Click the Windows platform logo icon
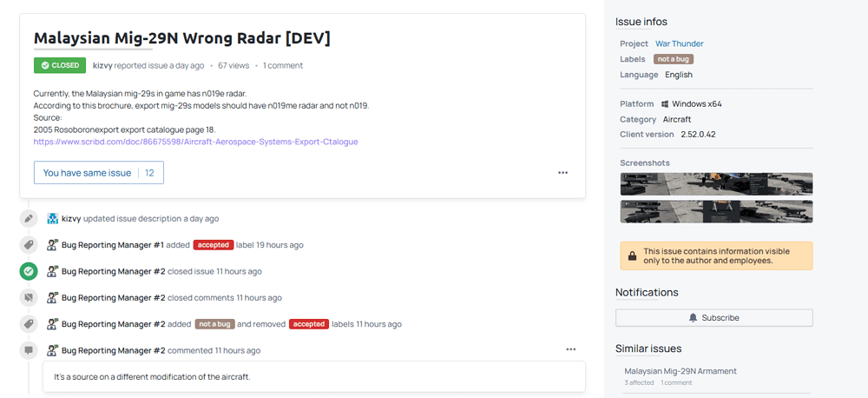Image resolution: width=868 pixels, height=398 pixels. pos(664,104)
